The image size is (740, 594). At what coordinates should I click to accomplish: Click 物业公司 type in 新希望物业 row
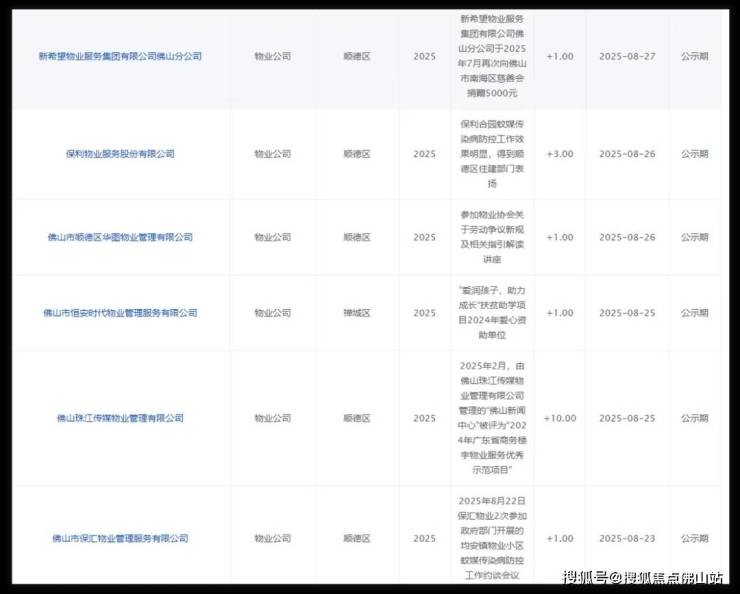[x=272, y=56]
